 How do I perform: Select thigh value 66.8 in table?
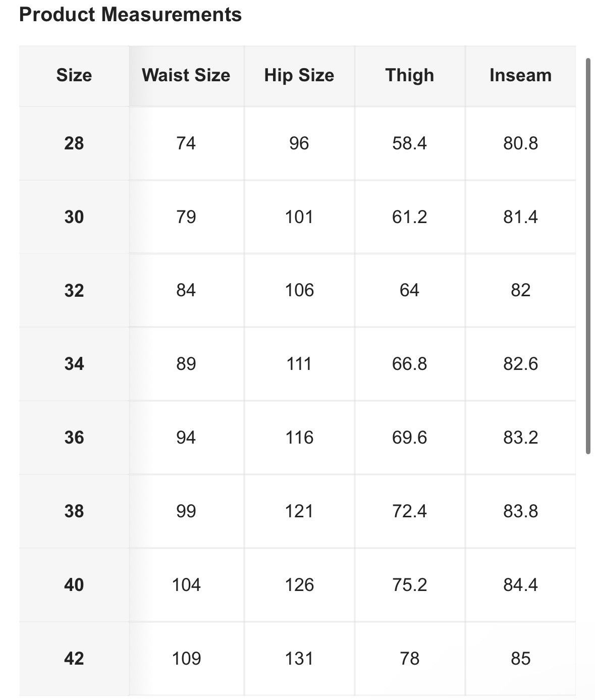(410, 364)
